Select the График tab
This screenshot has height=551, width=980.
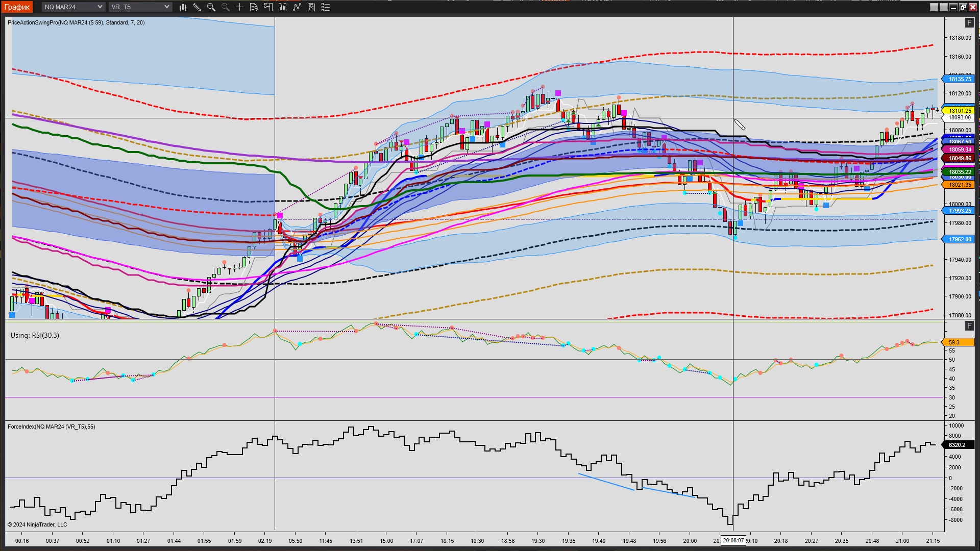click(x=17, y=7)
